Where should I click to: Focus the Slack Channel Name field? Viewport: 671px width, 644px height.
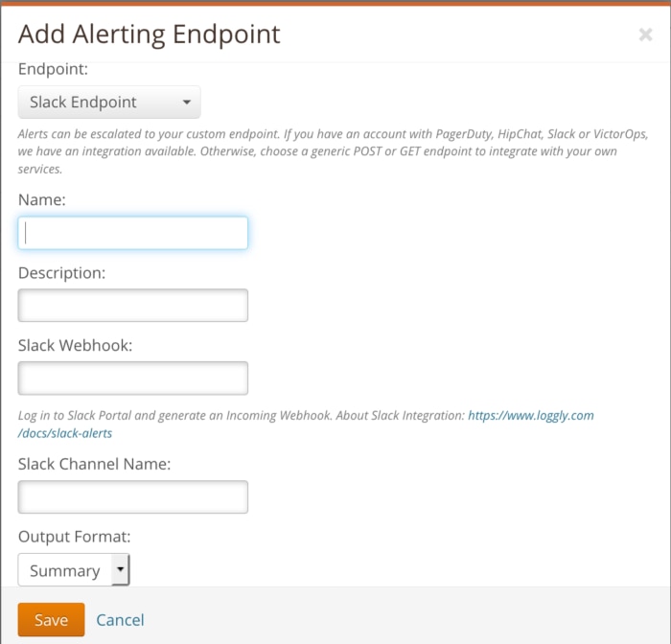(133, 497)
